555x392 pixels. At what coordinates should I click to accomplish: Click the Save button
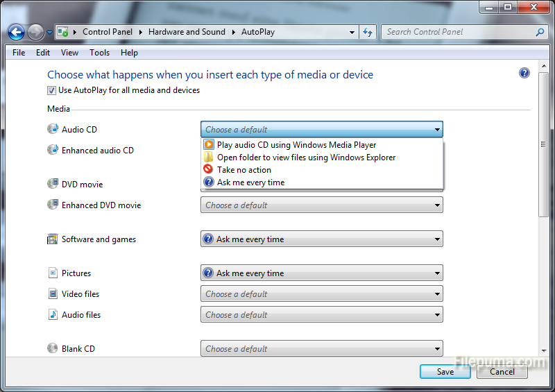pos(445,372)
